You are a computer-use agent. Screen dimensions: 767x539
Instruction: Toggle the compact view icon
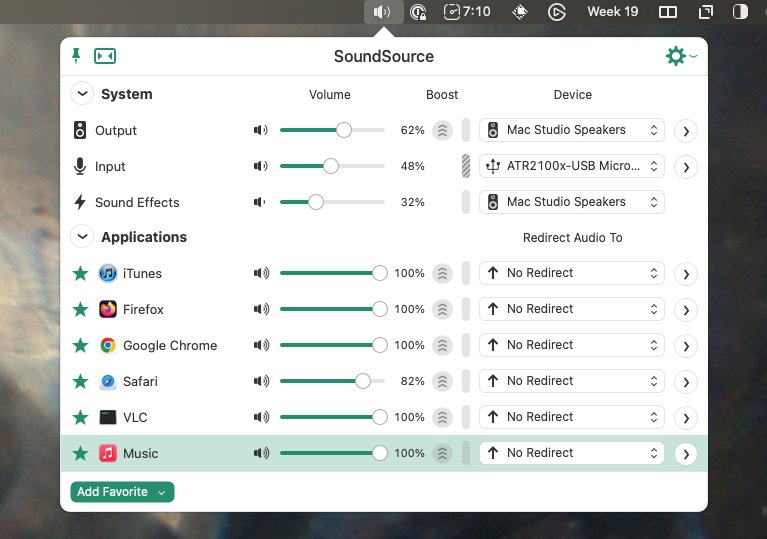click(105, 56)
